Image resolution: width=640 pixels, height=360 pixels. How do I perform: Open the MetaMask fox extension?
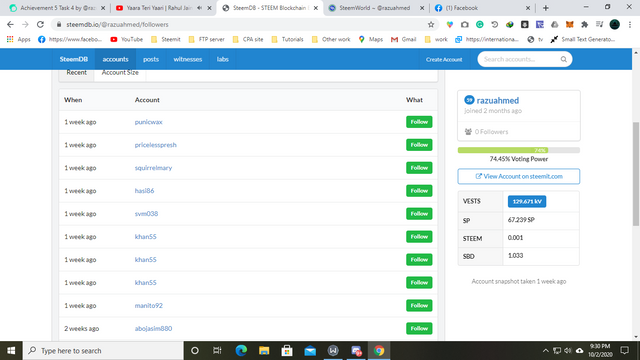[x=569, y=24]
